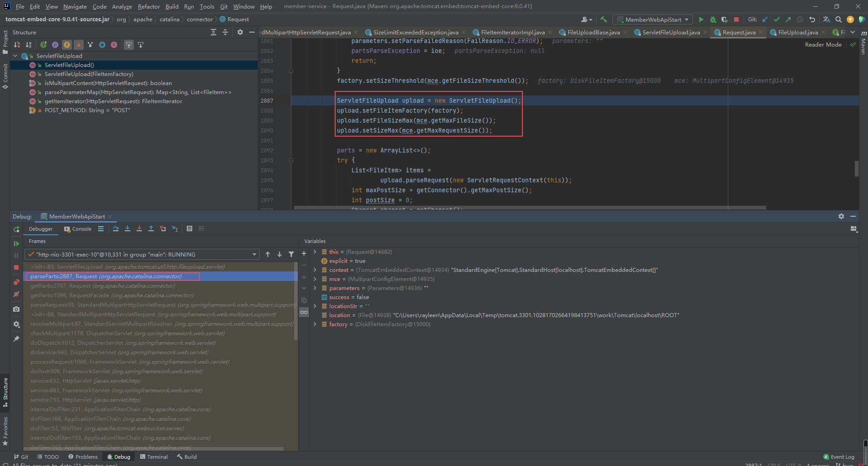This screenshot has width=868, height=466.
Task: Expand the 'this' variable
Action: pyautogui.click(x=315, y=252)
